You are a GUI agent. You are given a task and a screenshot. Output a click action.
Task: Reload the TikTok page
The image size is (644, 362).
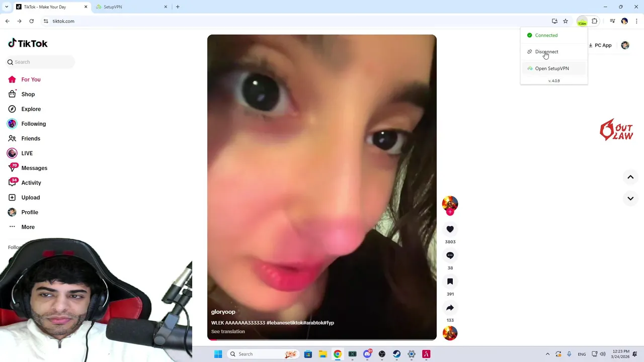[x=31, y=21]
